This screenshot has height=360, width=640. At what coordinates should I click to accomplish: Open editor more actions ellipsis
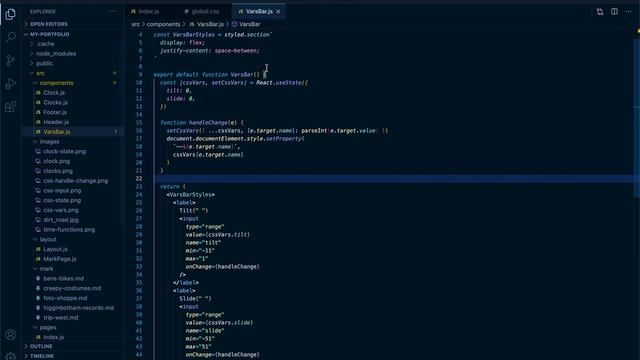pos(628,12)
